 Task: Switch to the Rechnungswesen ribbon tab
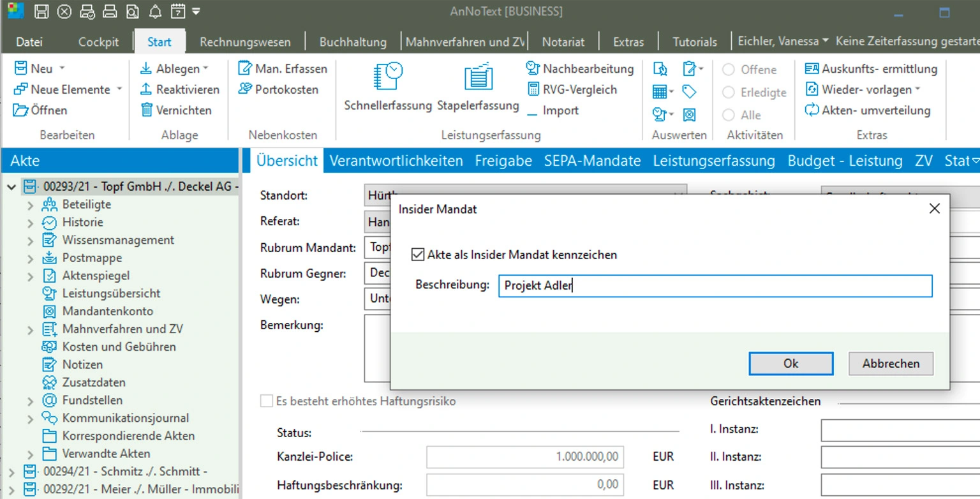tap(245, 42)
